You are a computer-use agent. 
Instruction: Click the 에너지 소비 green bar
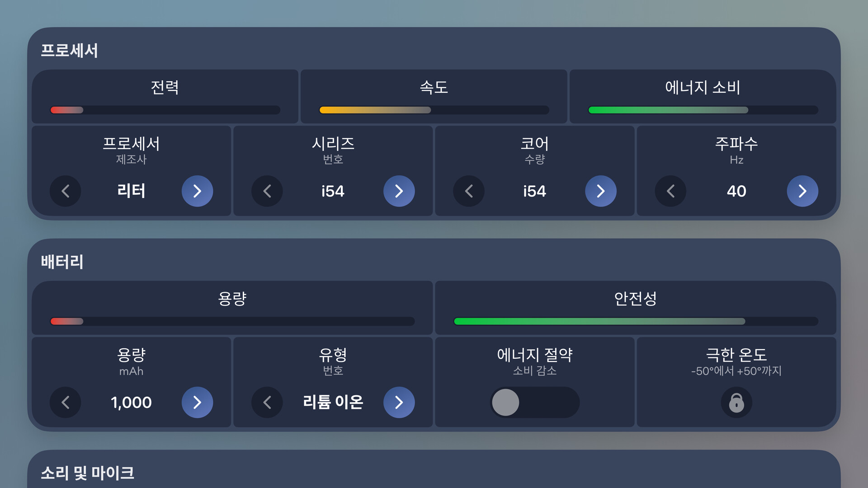tap(703, 110)
